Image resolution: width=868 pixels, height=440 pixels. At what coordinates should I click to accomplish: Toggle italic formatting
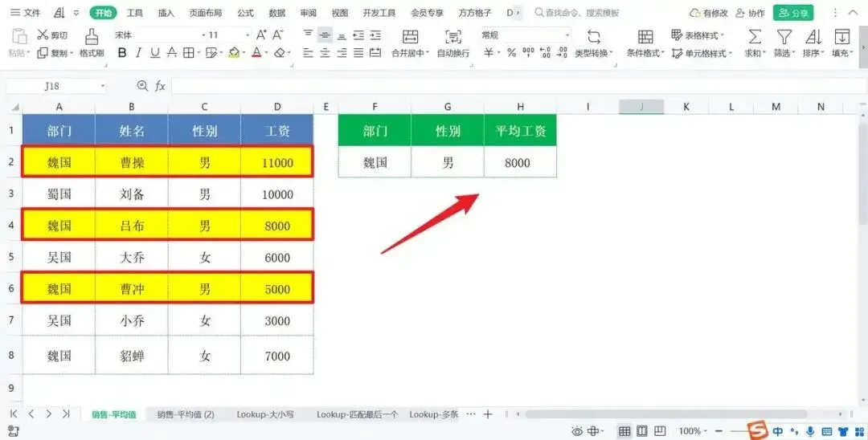(139, 52)
